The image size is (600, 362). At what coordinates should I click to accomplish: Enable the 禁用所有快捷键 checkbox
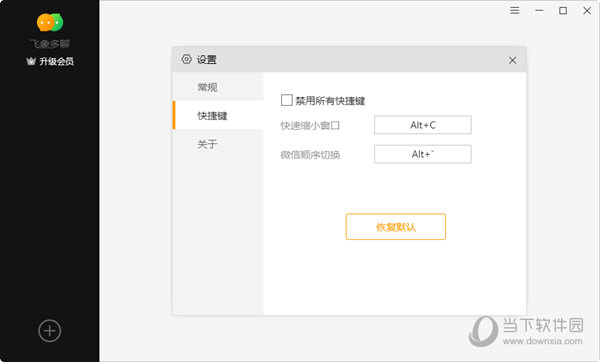pos(287,100)
